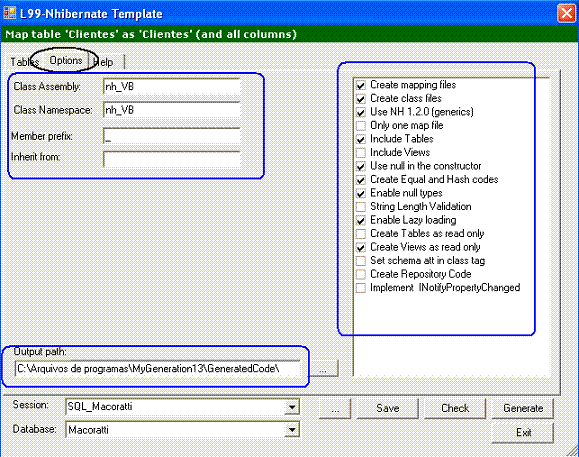Screen dimensions: 579x457
Task: Expand the Session dropdown list
Action: 292,407
